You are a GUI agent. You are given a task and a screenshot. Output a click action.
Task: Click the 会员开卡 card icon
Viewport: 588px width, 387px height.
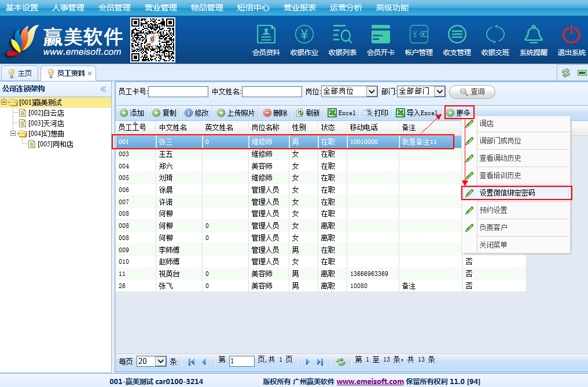click(x=380, y=35)
